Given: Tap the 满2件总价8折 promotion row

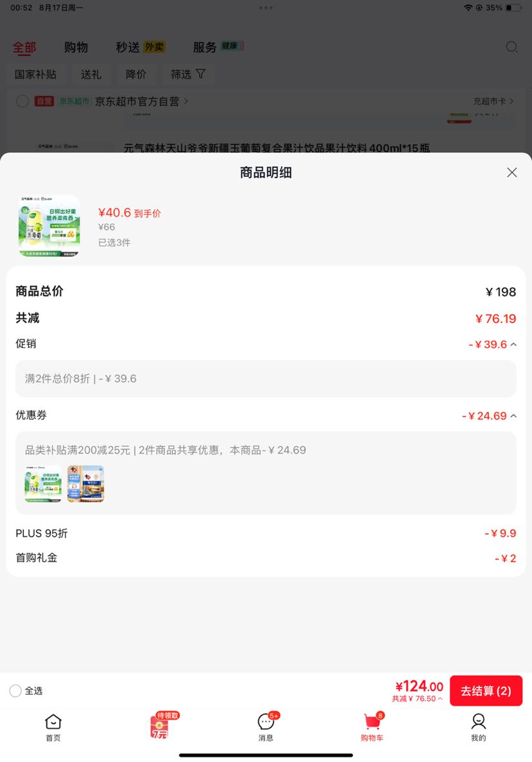Looking at the screenshot, I should coord(266,379).
